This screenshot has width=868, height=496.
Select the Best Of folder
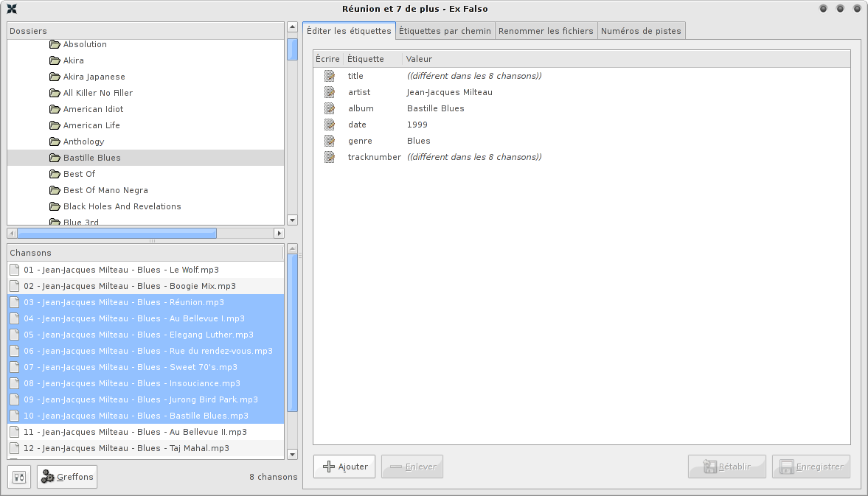pos(79,174)
